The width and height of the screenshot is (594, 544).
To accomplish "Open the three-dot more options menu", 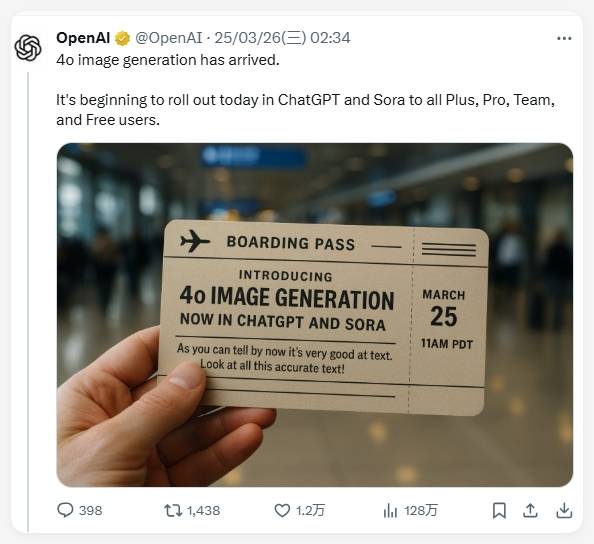I will 564,38.
